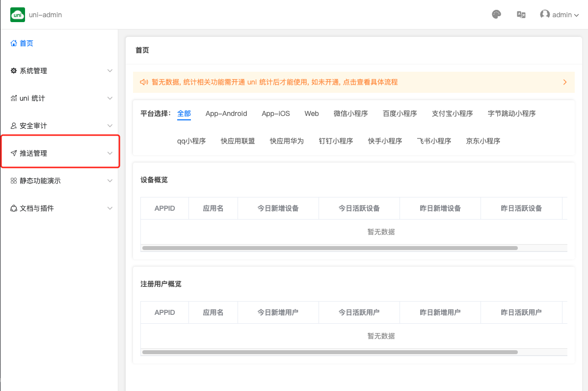
Task: Click the paper plane icon of 推送管理
Action: [x=14, y=153]
